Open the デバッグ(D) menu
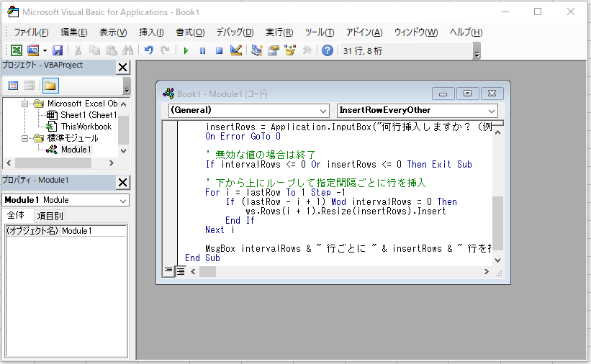 pyautogui.click(x=235, y=32)
